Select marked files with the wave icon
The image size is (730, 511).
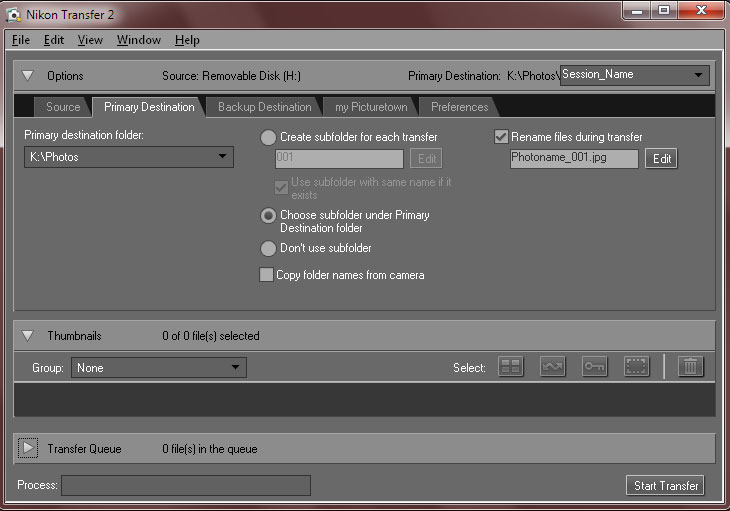coord(553,366)
